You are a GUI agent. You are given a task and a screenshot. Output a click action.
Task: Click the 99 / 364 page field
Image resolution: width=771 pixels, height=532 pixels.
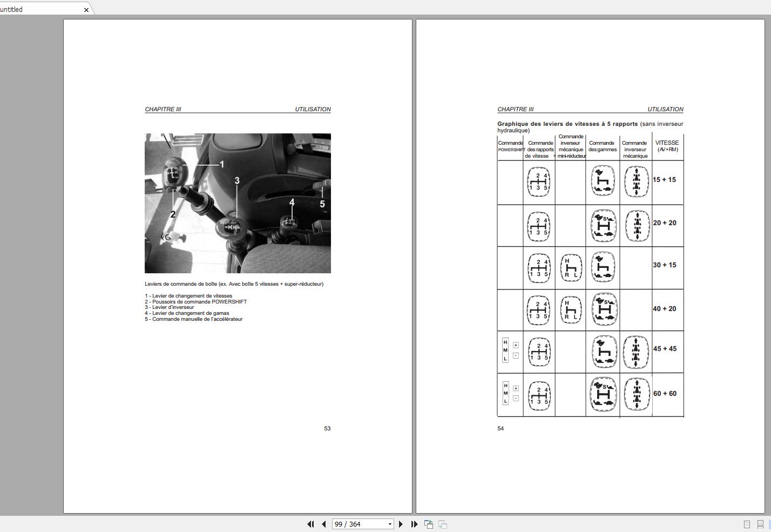pyautogui.click(x=359, y=524)
